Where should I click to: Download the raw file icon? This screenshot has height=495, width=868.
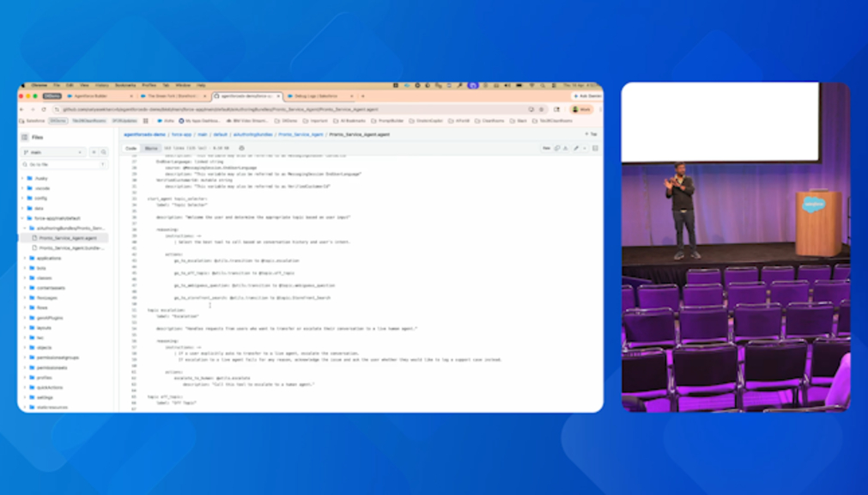[x=565, y=149]
